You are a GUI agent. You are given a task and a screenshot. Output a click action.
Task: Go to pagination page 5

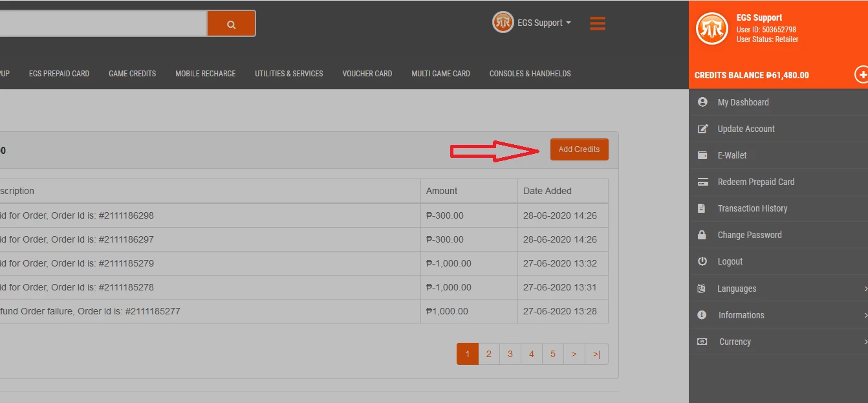click(553, 354)
